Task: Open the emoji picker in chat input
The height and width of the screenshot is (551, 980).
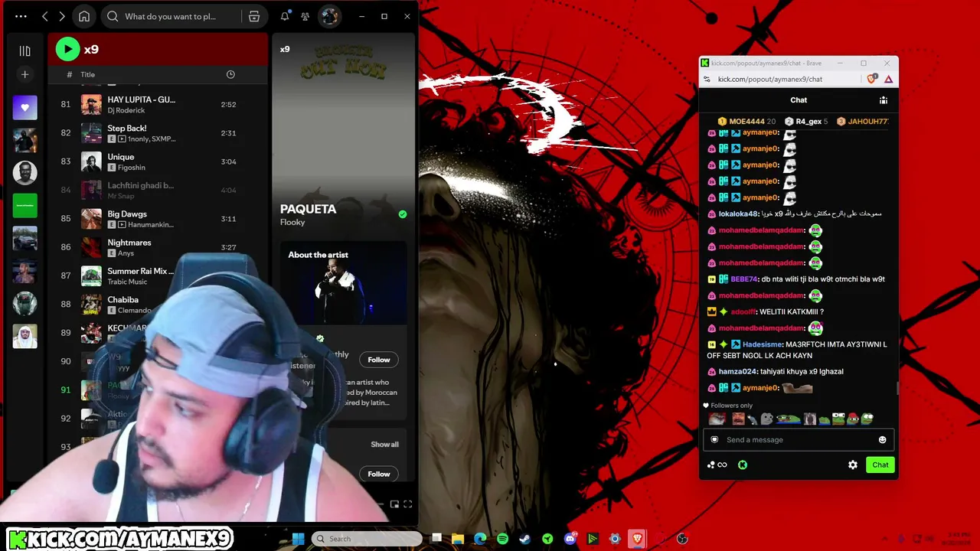Action: 882,440
